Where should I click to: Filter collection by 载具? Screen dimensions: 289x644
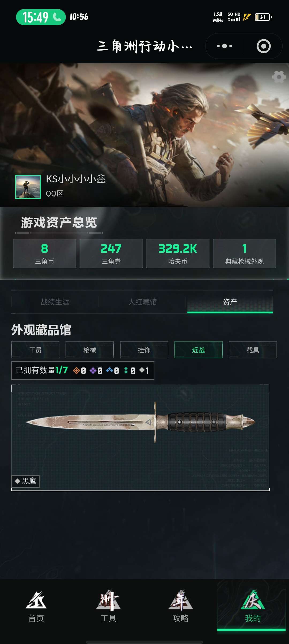(x=253, y=350)
